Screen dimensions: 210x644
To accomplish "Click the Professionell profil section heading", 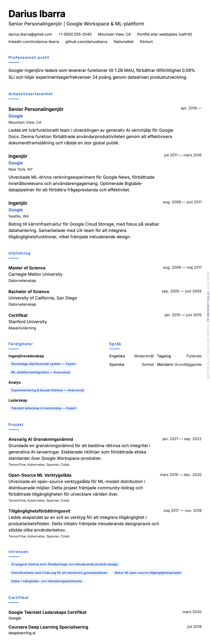I will click(x=29, y=57).
